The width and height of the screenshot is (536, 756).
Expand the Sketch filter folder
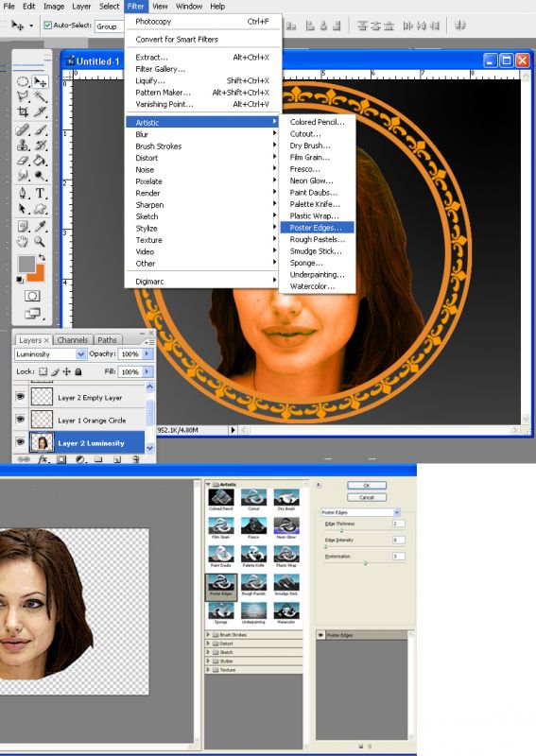[x=208, y=652]
